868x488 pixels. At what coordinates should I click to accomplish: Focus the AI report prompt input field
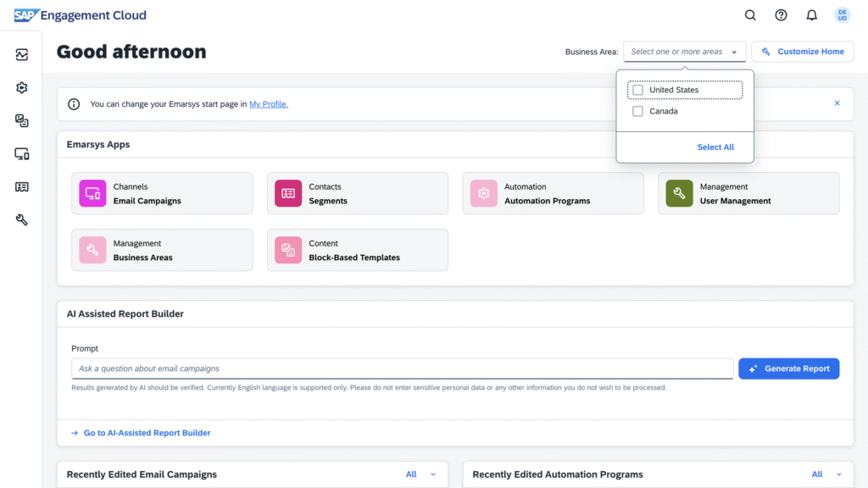[x=402, y=369]
